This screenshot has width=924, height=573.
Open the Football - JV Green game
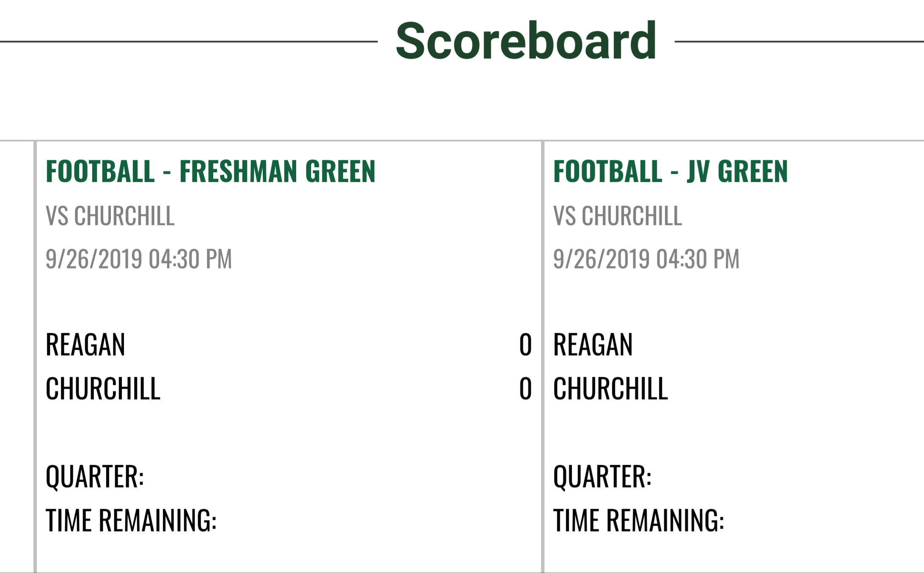tap(670, 171)
